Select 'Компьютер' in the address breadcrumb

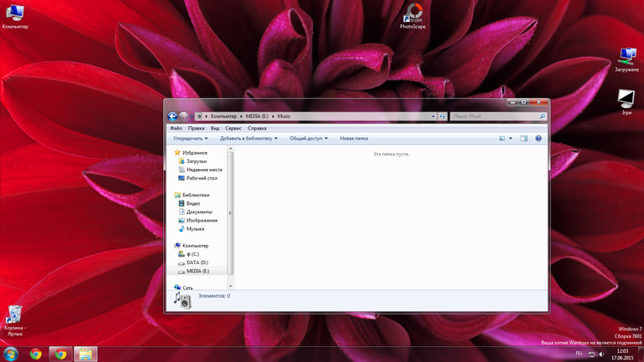pyautogui.click(x=223, y=116)
